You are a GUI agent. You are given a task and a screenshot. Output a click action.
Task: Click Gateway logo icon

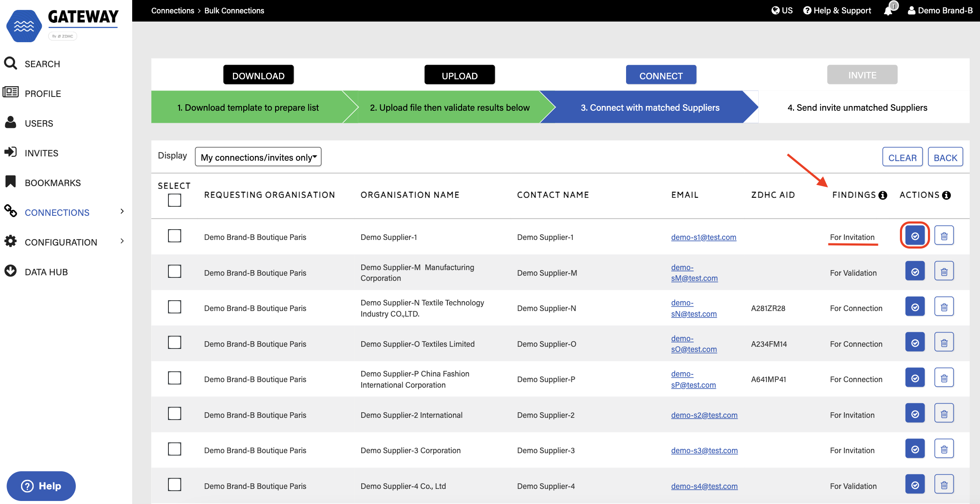24,26
